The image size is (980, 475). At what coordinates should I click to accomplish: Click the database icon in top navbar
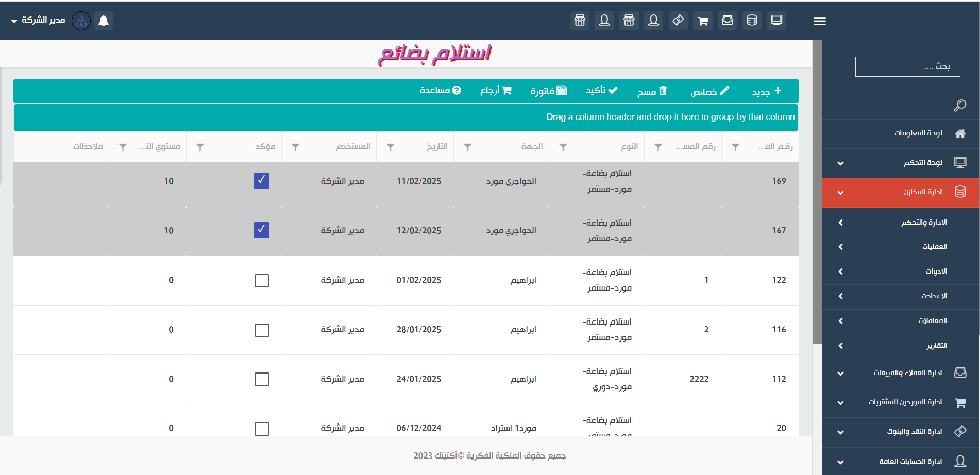click(x=752, y=21)
